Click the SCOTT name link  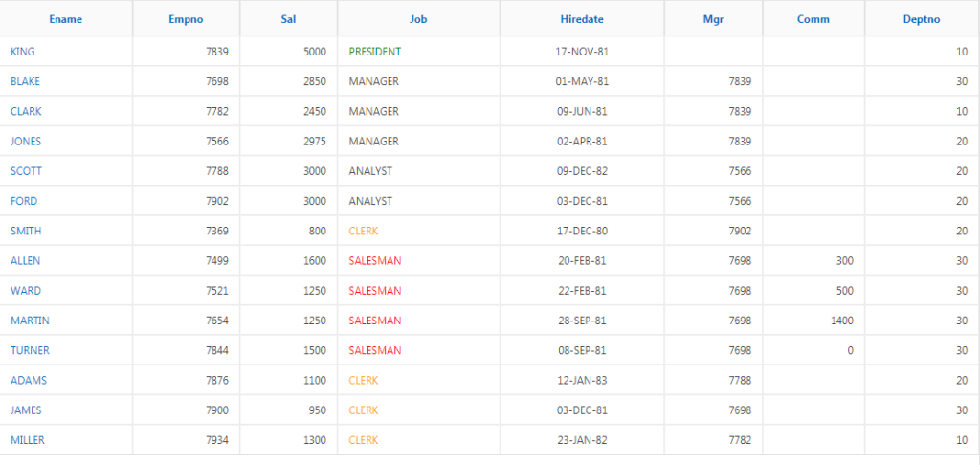click(x=26, y=171)
